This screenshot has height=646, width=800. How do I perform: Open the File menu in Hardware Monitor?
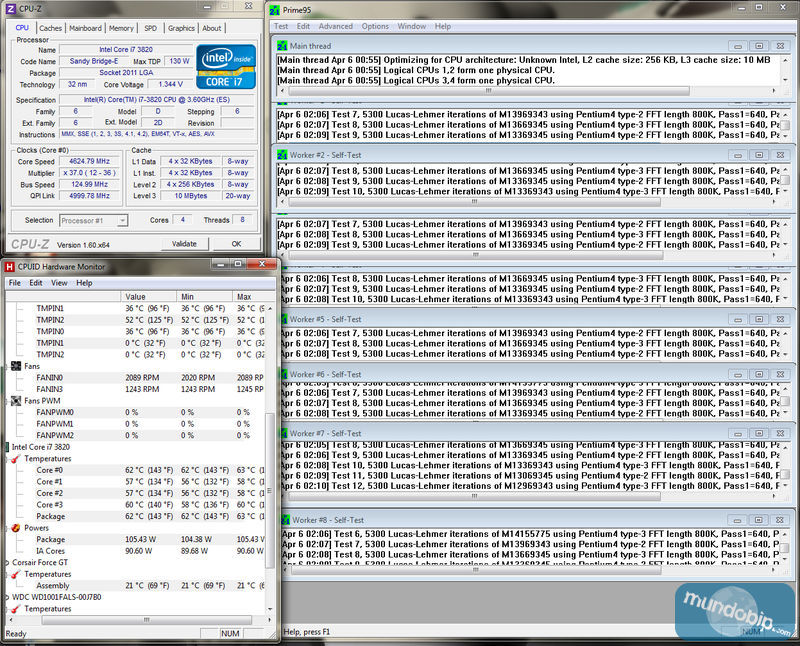pos(15,283)
